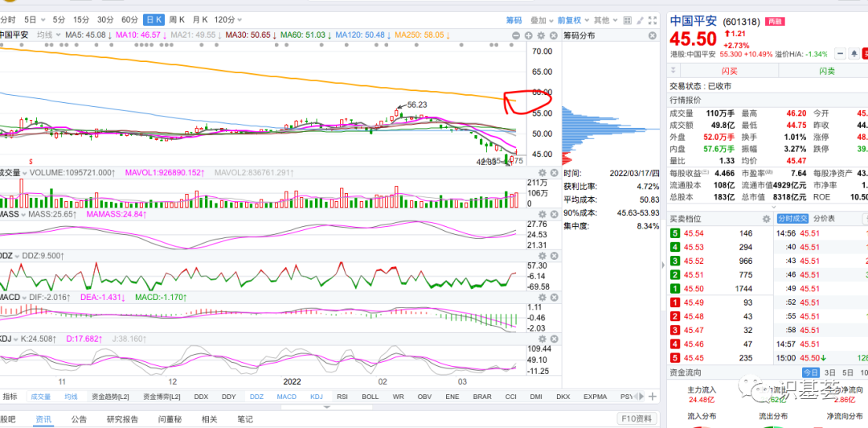Open 买卖档位 settings gear icon
The width and height of the screenshot is (868, 428).
pyautogui.click(x=766, y=219)
